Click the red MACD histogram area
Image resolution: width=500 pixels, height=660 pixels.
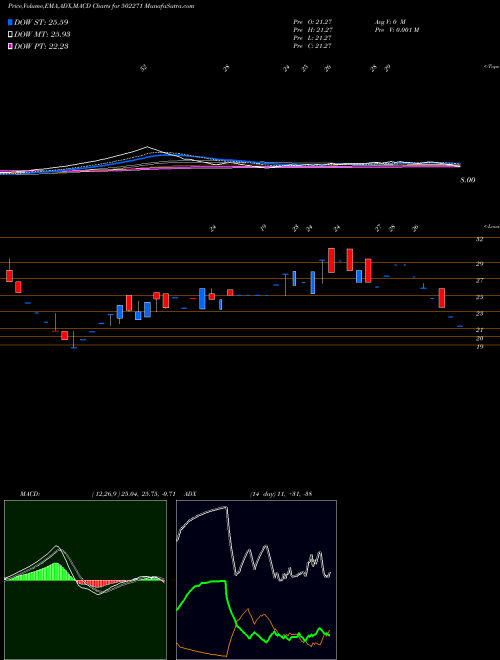pyautogui.click(x=98, y=584)
